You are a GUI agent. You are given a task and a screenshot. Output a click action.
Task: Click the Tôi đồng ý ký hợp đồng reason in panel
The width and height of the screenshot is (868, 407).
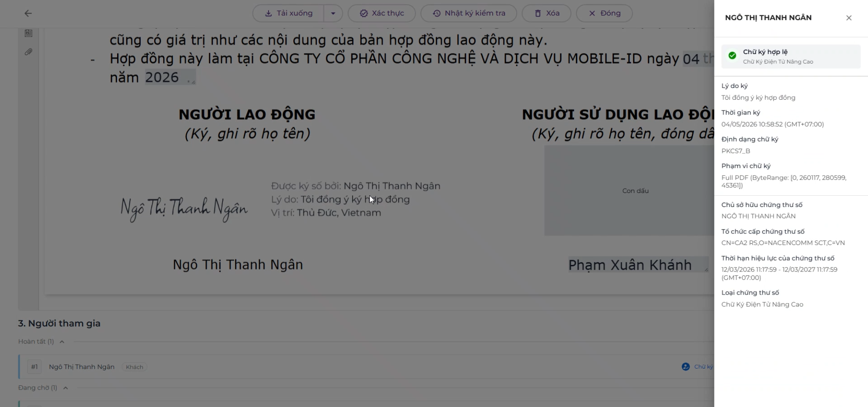758,98
